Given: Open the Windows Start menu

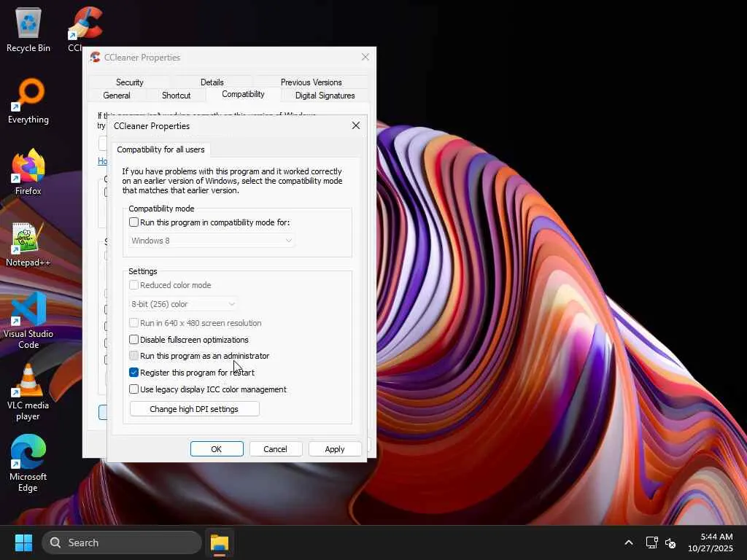Looking at the screenshot, I should [23, 542].
